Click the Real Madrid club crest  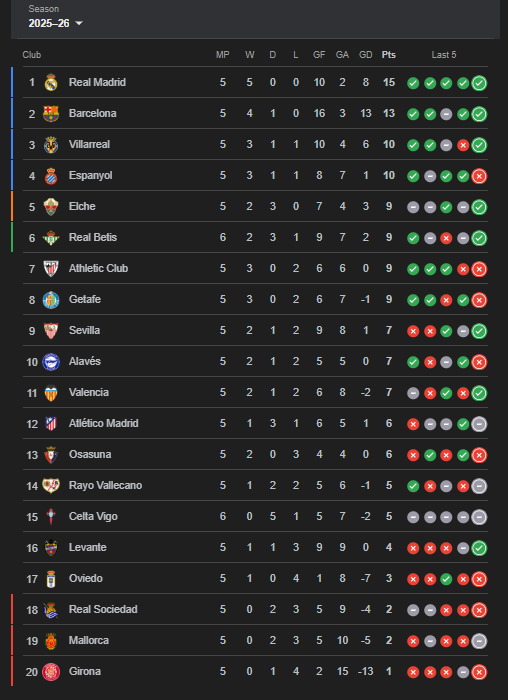tap(51, 83)
